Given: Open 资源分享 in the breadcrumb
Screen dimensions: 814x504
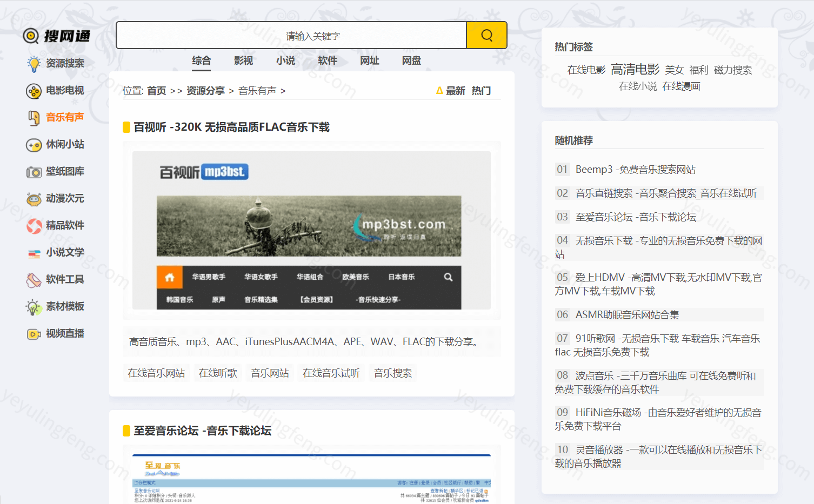Looking at the screenshot, I should (x=205, y=91).
